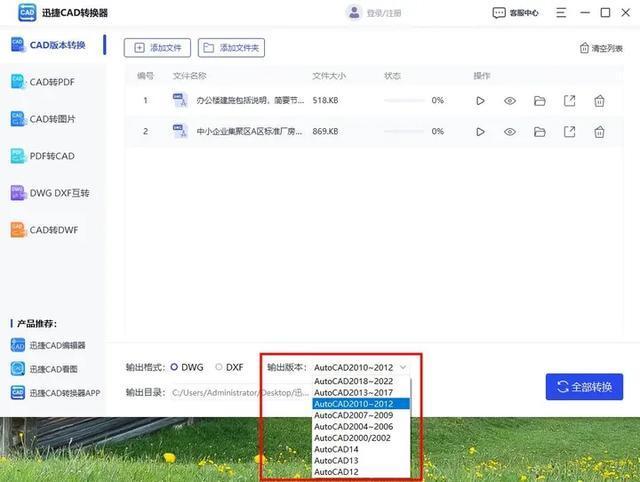Click file name 办公楼建施包括说明
Screen dimensions: 640x482
250,100
